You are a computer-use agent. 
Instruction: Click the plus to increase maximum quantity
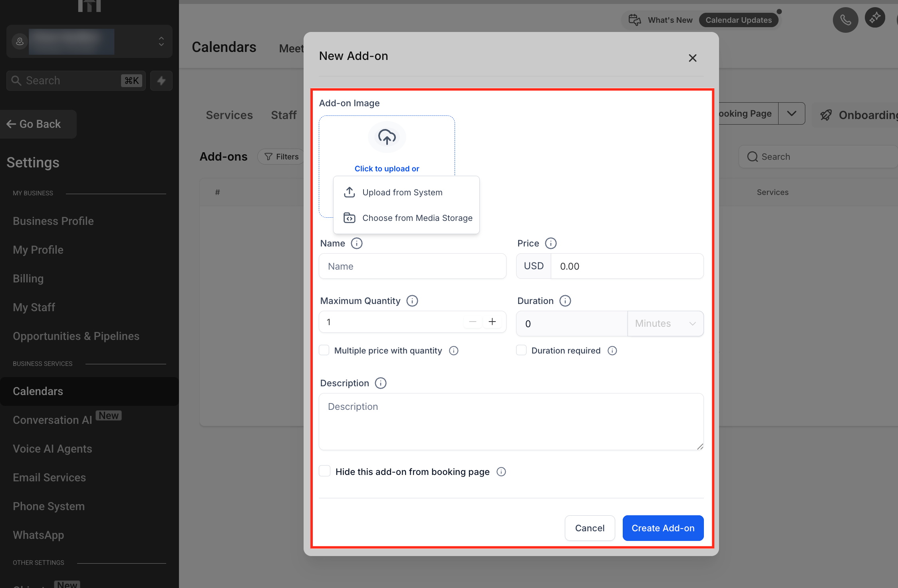[x=492, y=322]
